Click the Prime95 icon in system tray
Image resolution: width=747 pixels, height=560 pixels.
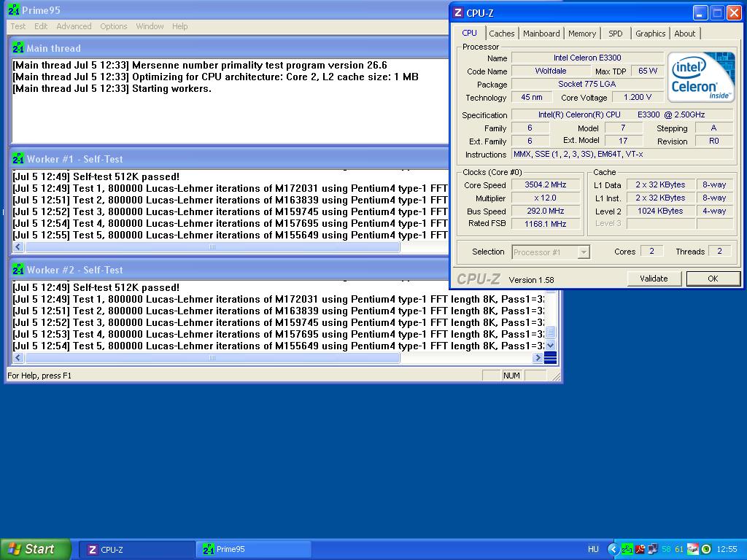coord(627,549)
